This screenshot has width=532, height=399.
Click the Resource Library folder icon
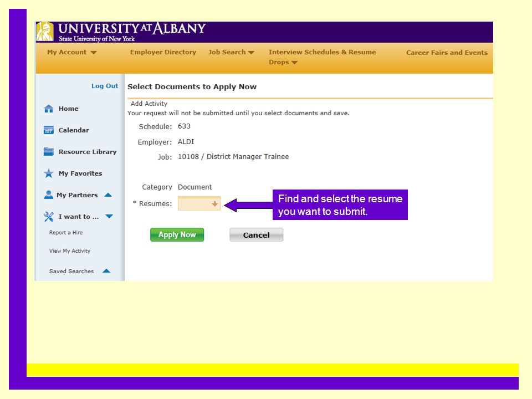coord(49,152)
